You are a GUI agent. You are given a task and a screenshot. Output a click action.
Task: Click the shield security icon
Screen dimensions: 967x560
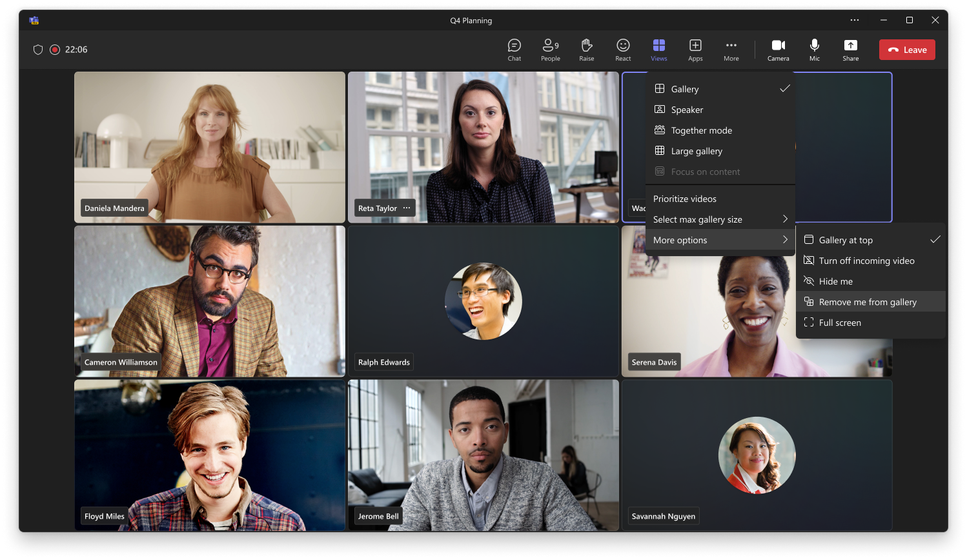coord(38,50)
